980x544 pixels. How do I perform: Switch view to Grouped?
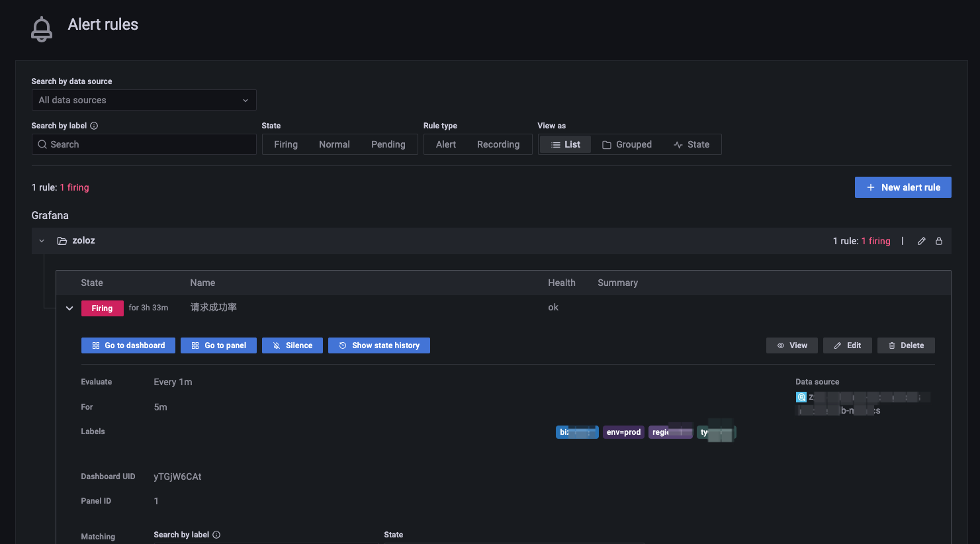point(627,144)
